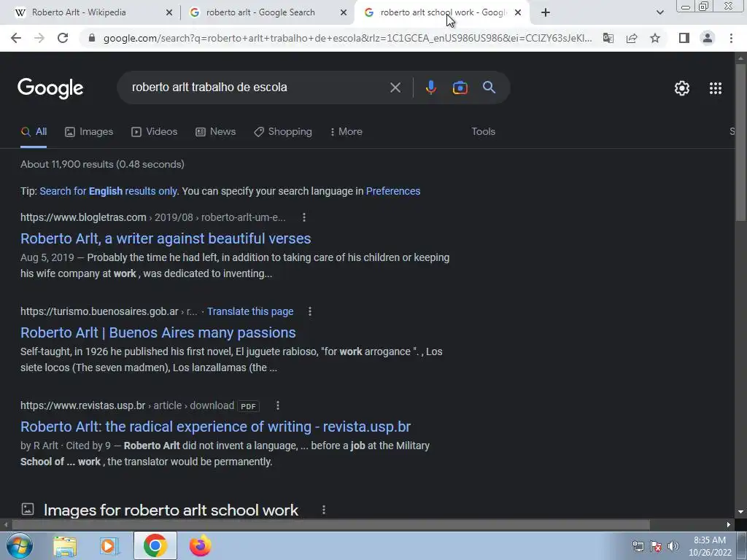Image resolution: width=747 pixels, height=560 pixels.
Task: Select the All results tab
Action: [34, 132]
